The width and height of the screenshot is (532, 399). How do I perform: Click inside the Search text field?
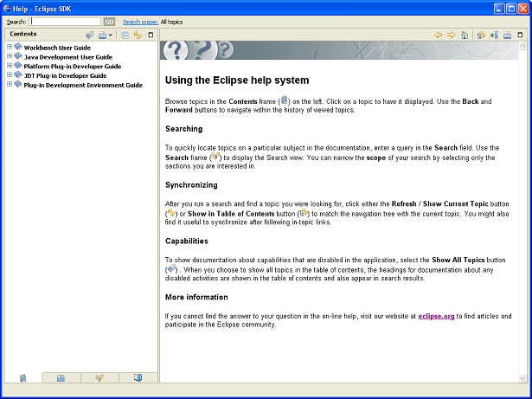(65, 22)
